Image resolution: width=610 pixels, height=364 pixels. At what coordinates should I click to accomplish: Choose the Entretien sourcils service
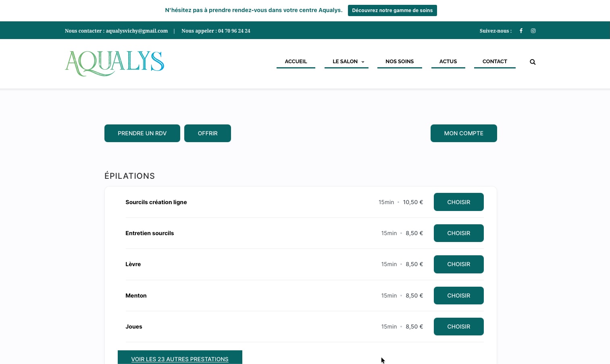[x=458, y=233]
